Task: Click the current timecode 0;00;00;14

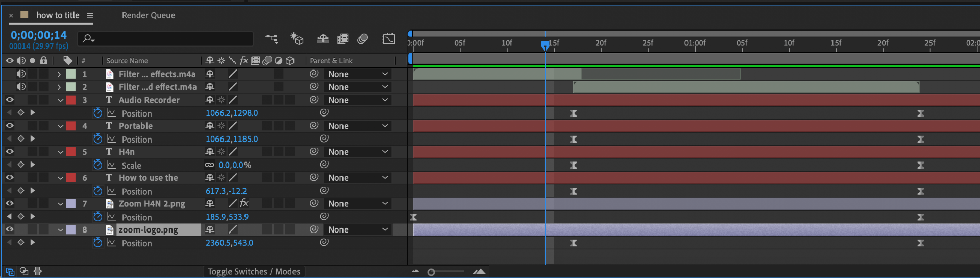Action: pos(39,35)
